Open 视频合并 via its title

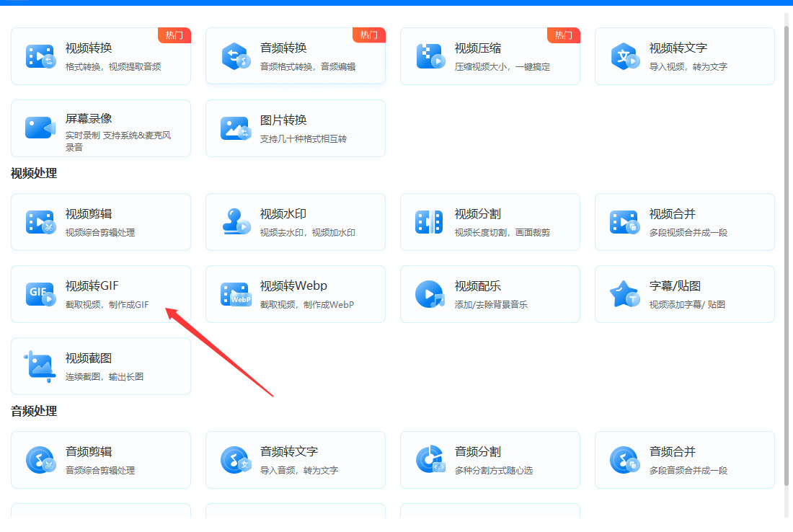(673, 214)
